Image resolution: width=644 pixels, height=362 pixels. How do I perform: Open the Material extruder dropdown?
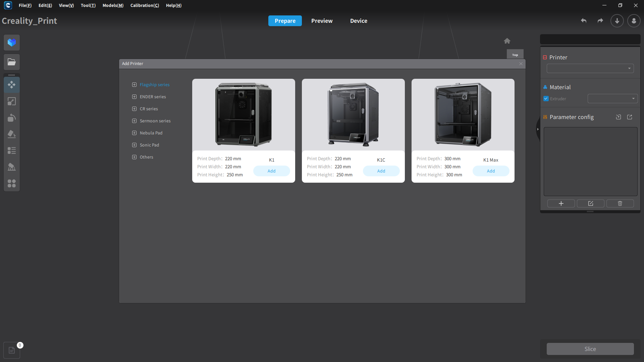point(612,99)
